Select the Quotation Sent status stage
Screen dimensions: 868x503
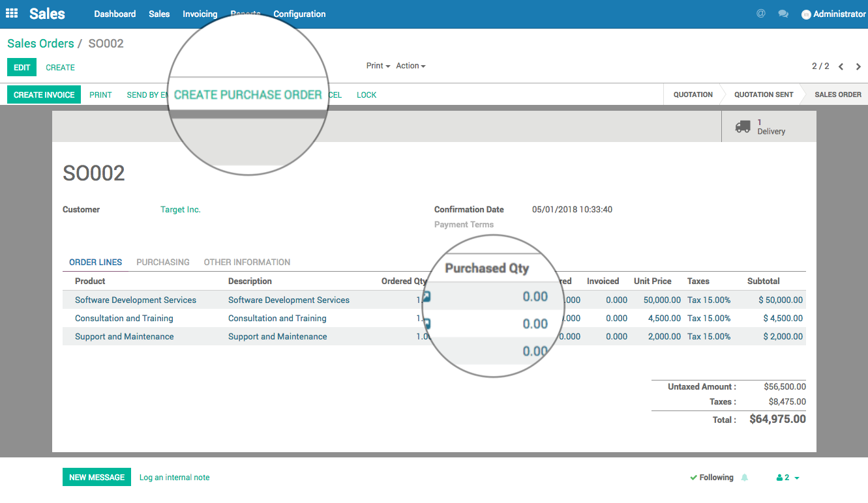tap(764, 94)
